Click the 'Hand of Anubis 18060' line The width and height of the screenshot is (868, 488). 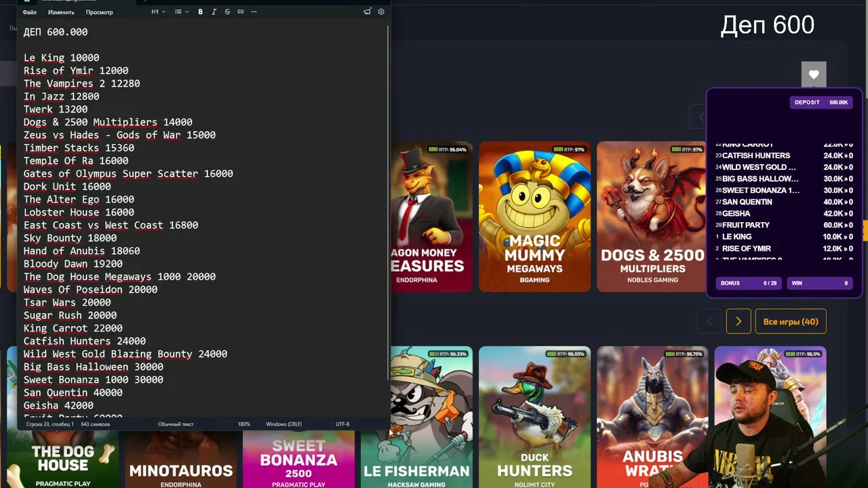click(x=81, y=251)
